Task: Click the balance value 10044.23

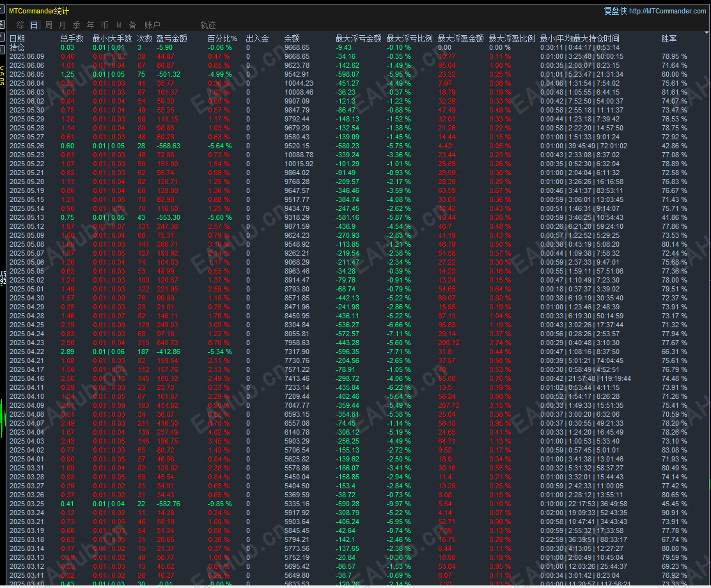Action: click(x=299, y=84)
